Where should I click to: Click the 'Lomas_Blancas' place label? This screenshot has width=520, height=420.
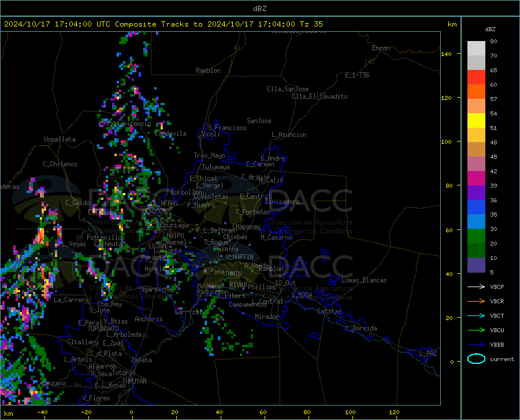pyautogui.click(x=364, y=280)
